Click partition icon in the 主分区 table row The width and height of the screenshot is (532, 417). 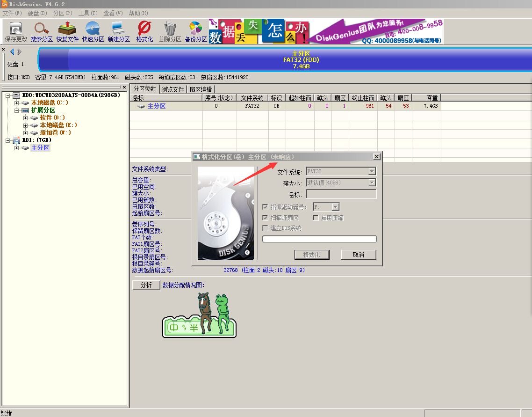[141, 106]
